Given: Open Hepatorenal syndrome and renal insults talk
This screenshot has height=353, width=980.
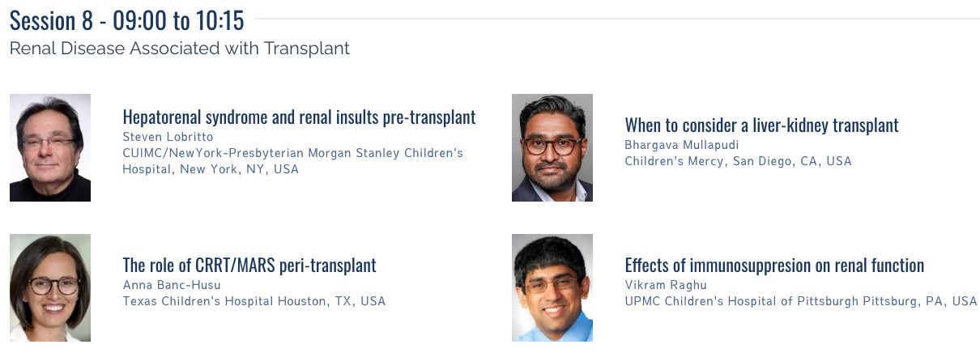Looking at the screenshot, I should coord(299,117).
